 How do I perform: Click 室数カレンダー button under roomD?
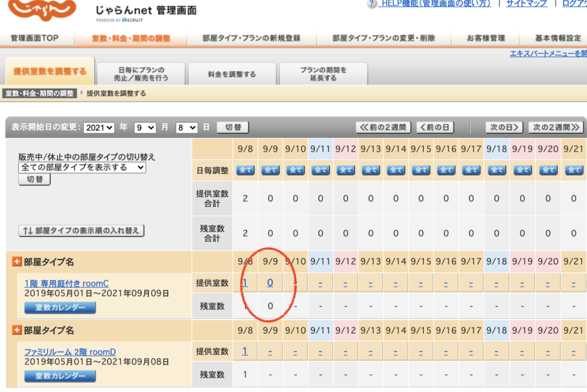pos(60,376)
